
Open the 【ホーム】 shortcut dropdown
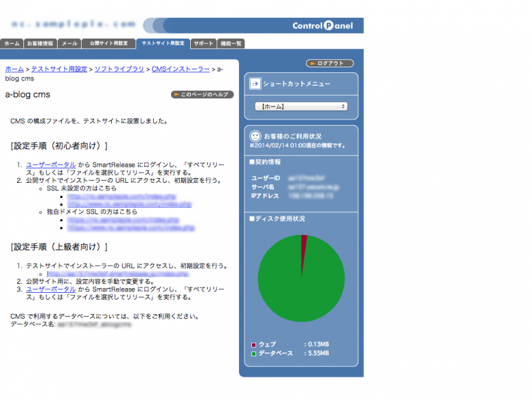(x=301, y=107)
